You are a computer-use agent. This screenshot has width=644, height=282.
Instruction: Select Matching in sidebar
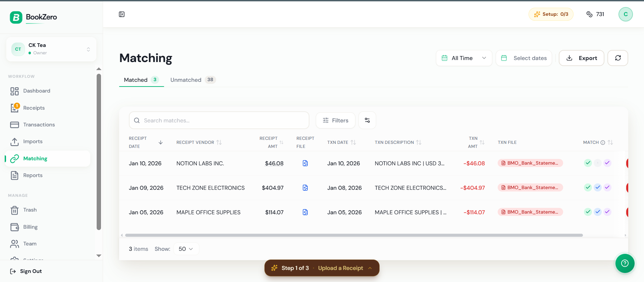[x=48, y=159]
